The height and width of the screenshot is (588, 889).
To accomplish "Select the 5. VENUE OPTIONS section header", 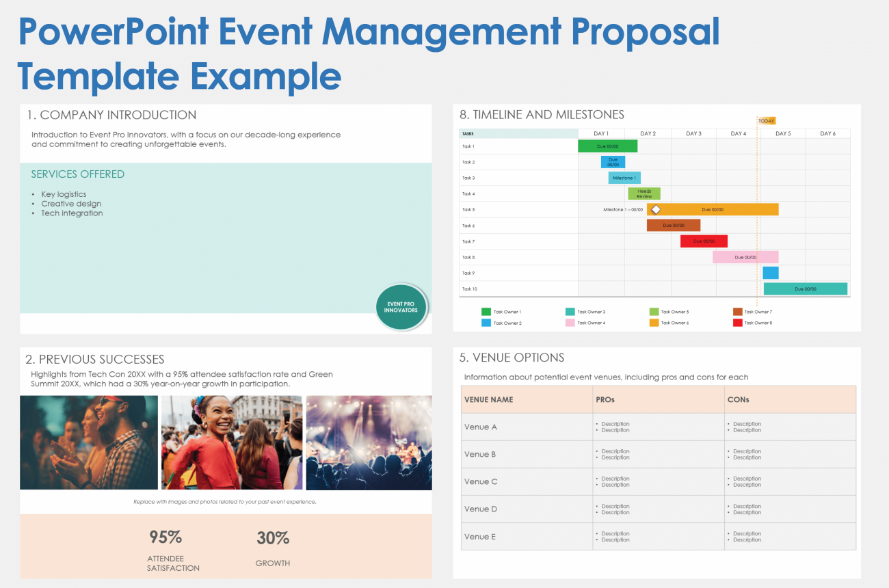I will 512,358.
